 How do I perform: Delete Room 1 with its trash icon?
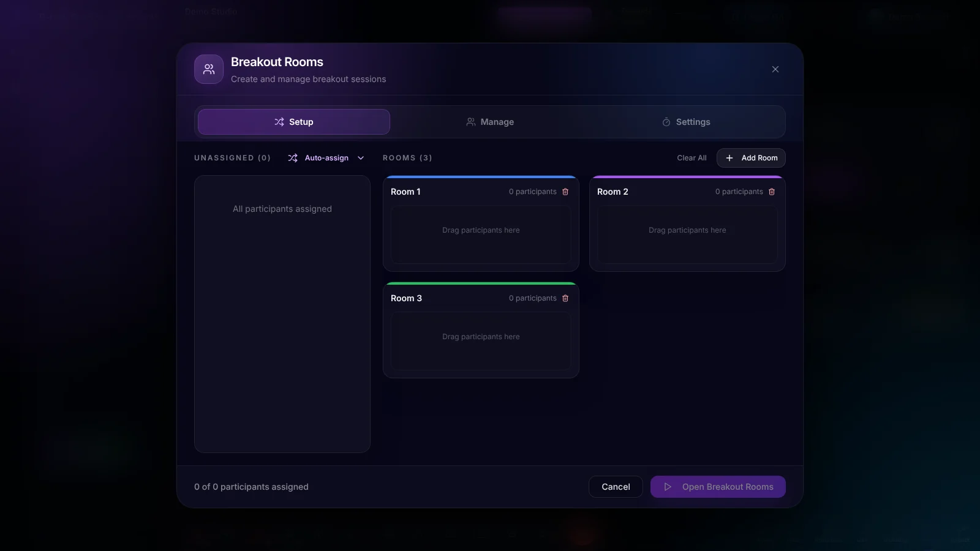[565, 192]
